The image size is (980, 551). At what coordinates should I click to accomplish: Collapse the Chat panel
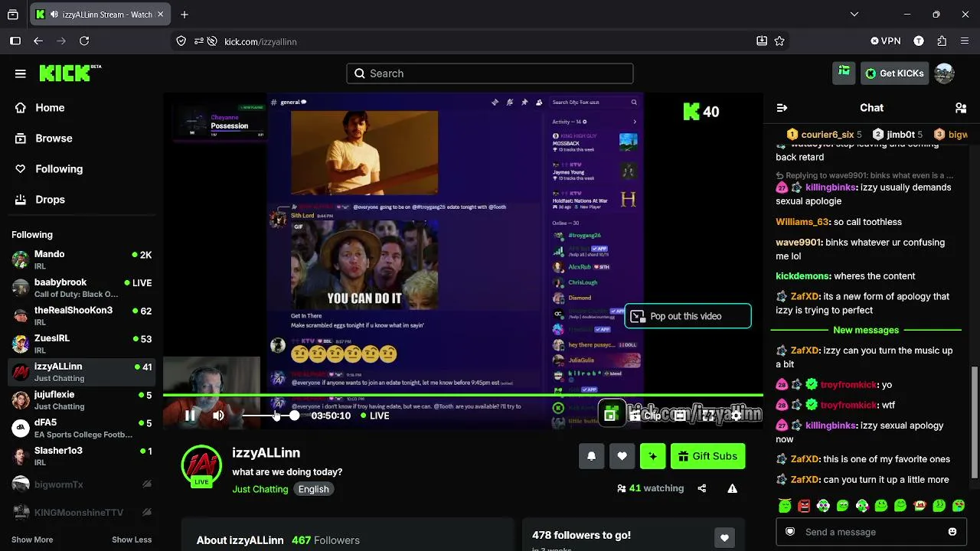pos(782,108)
